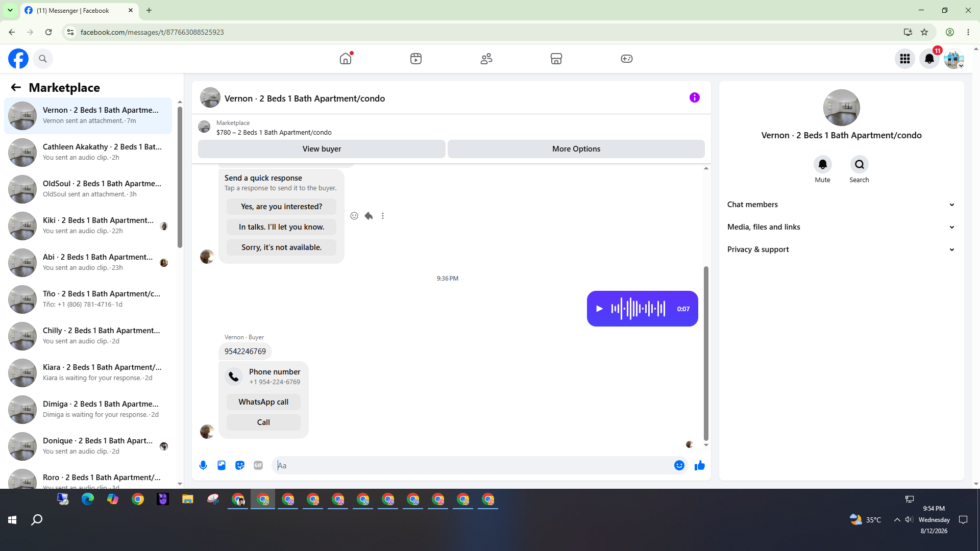
Task: Open the Kiara conversation
Action: point(88,373)
